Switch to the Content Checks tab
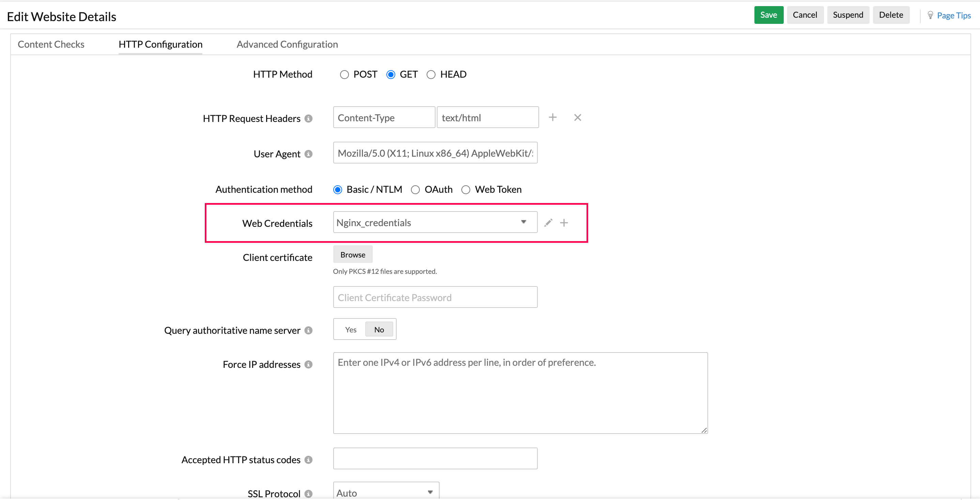980x500 pixels. [50, 44]
